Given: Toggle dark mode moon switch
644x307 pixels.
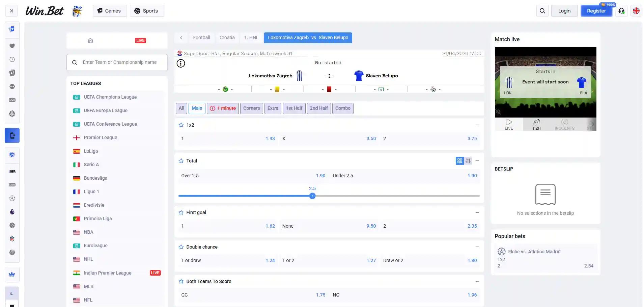Looking at the screenshot, I should (x=12, y=293).
